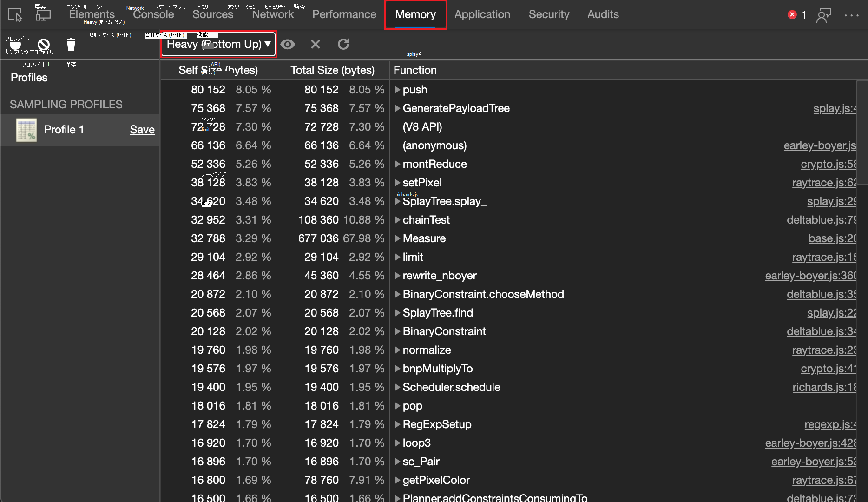Expand the Scheduler.schedule row
The image size is (868, 502).
click(398, 387)
